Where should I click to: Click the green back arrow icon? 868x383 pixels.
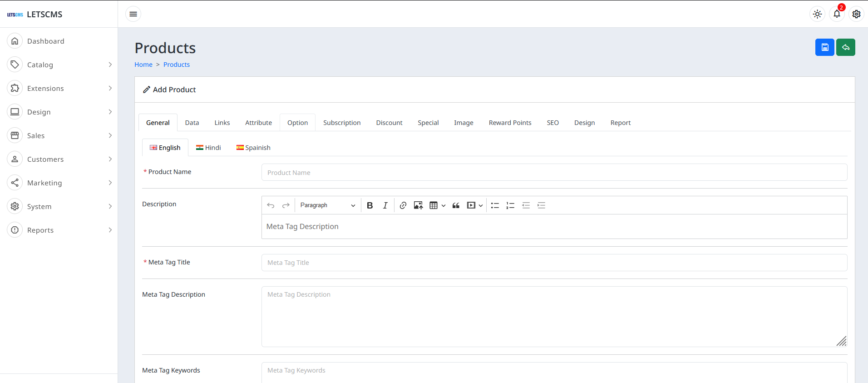pyautogui.click(x=845, y=47)
